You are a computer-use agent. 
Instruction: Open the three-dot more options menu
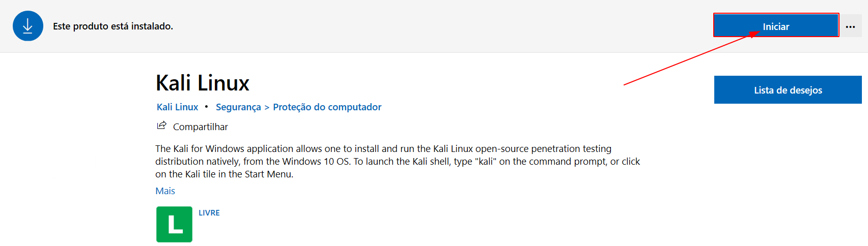(850, 26)
